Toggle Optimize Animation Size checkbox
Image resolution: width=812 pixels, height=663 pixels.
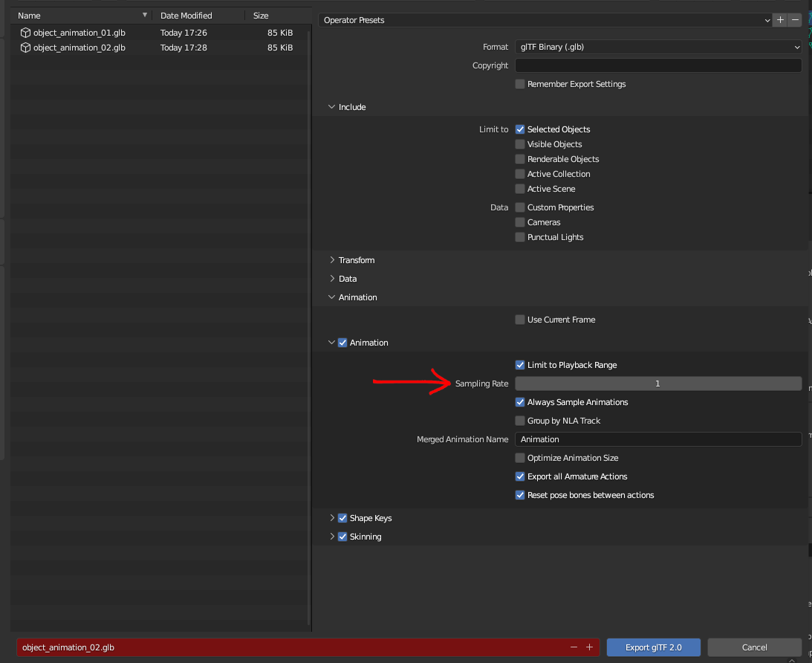point(520,458)
